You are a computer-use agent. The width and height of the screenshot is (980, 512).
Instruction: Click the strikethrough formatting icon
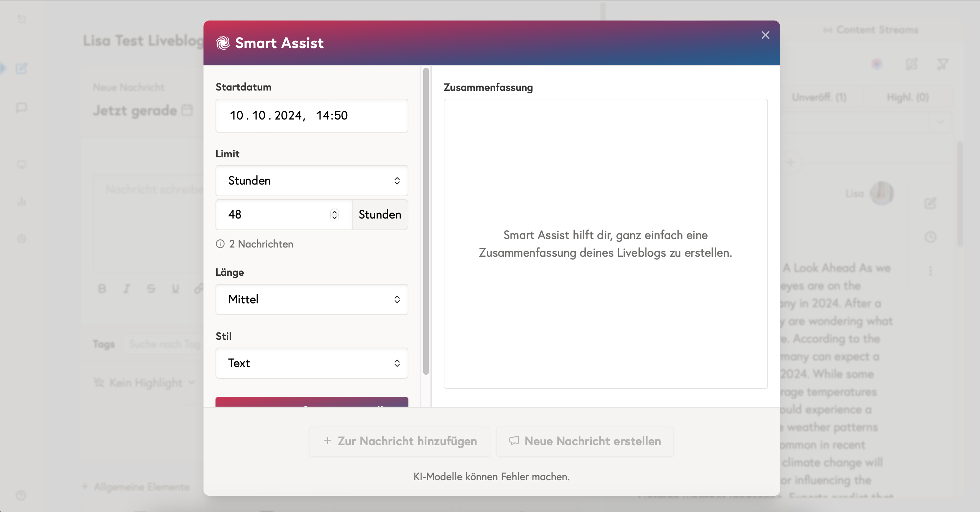tap(151, 289)
